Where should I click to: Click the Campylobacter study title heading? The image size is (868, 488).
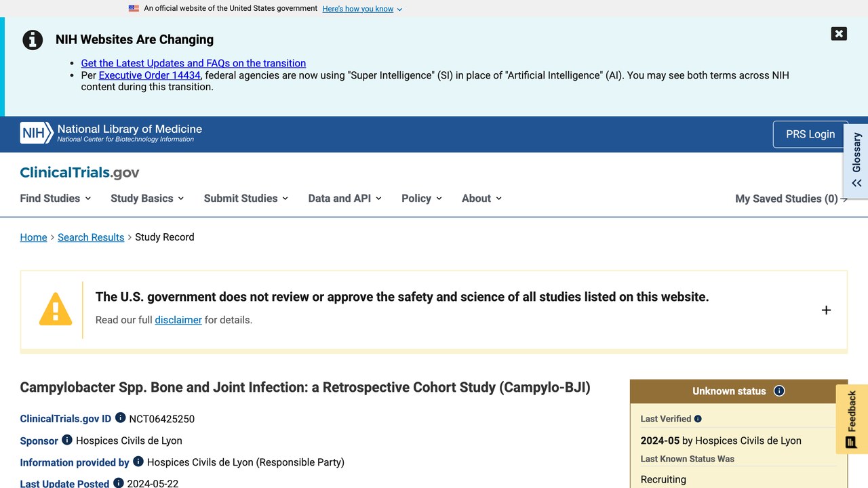click(305, 388)
